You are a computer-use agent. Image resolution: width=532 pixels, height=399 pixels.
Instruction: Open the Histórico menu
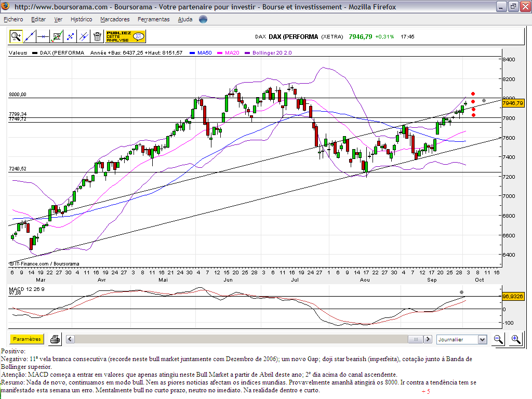(x=82, y=19)
